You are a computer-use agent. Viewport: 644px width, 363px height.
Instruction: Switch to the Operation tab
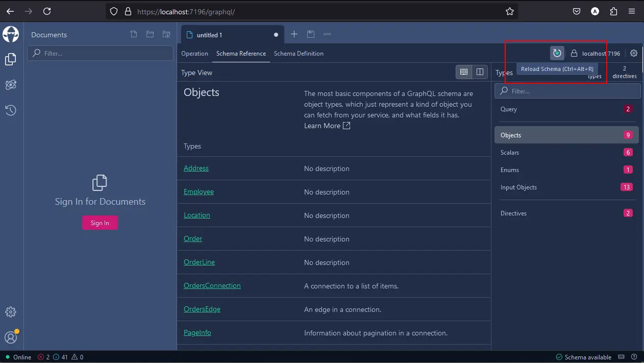tap(195, 53)
